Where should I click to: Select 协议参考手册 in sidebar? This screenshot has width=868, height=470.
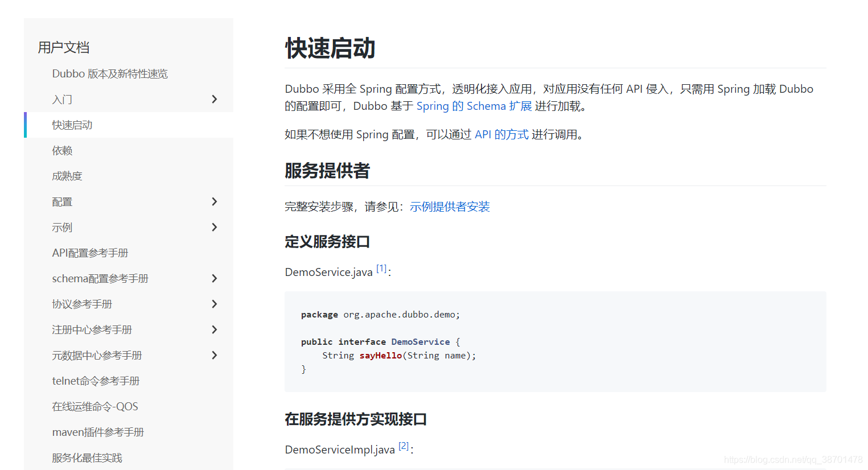point(82,304)
